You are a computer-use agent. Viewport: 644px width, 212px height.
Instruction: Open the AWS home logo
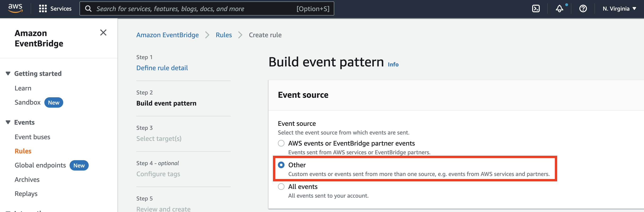coord(16,8)
